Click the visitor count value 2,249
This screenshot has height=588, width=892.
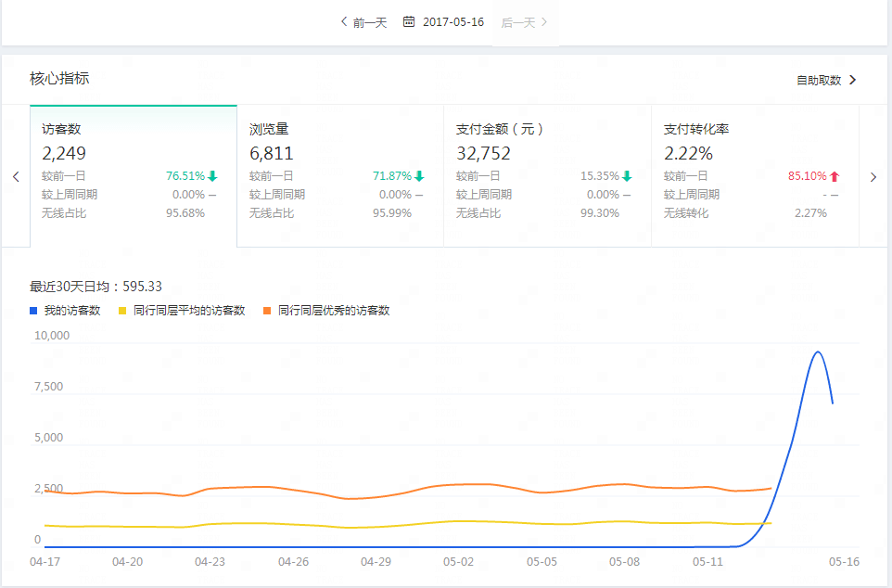tap(64, 153)
